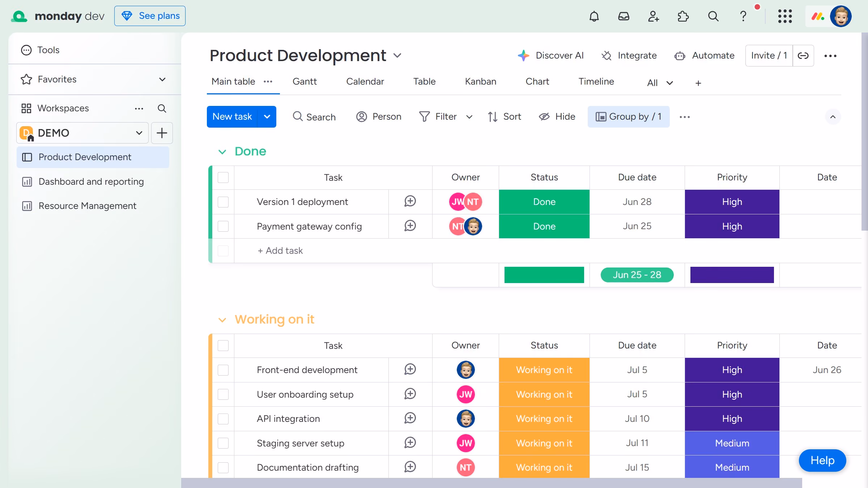The height and width of the screenshot is (488, 868).
Task: Click the Invite / 1 button
Action: click(x=769, y=56)
